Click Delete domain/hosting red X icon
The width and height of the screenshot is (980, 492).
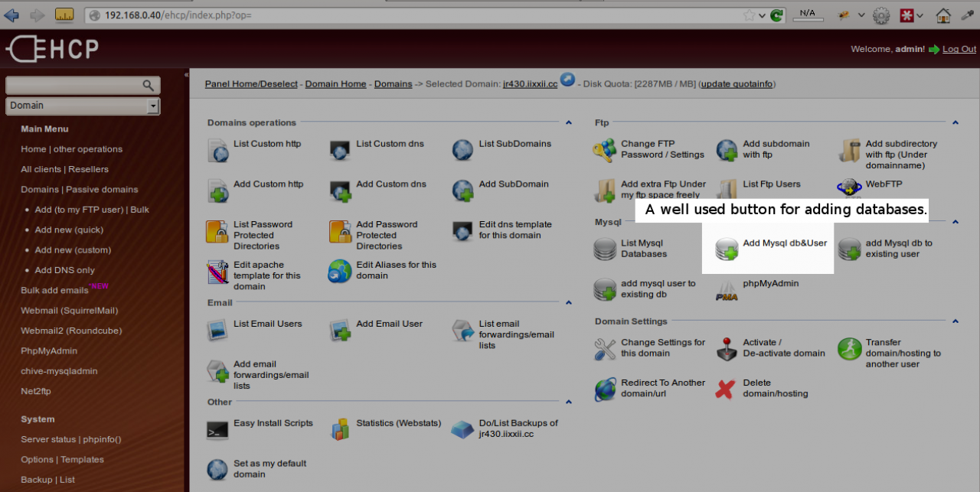tap(725, 389)
